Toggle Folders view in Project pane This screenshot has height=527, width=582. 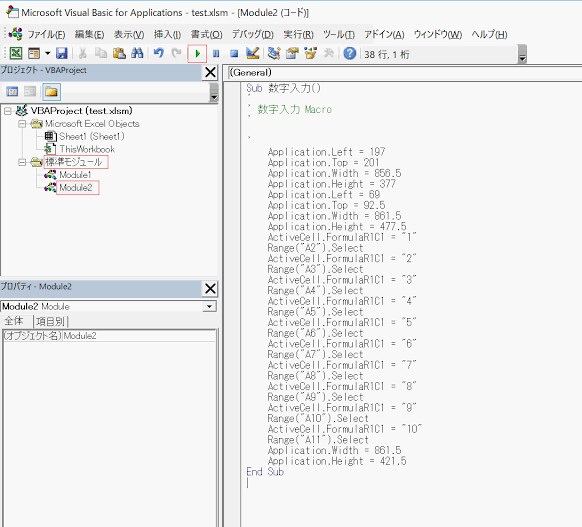tap(51, 92)
